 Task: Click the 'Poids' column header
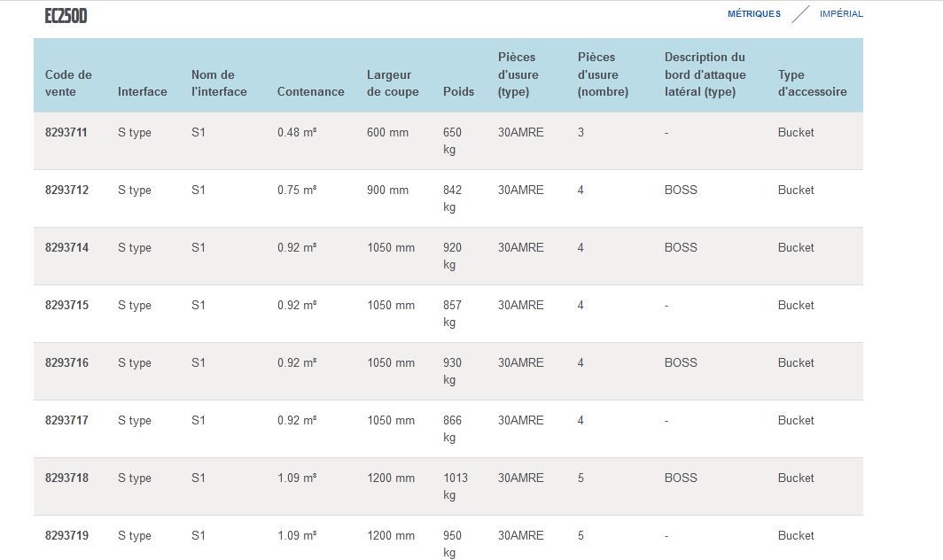[458, 91]
